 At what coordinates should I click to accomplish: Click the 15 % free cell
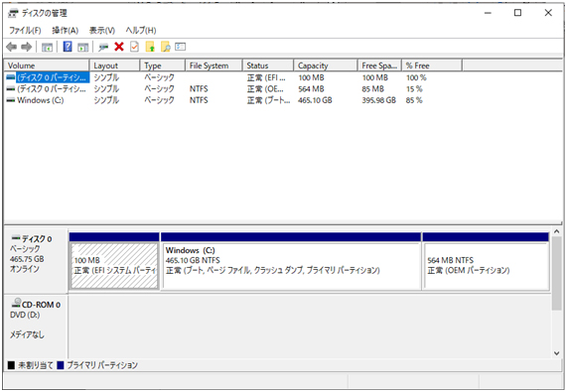(414, 89)
